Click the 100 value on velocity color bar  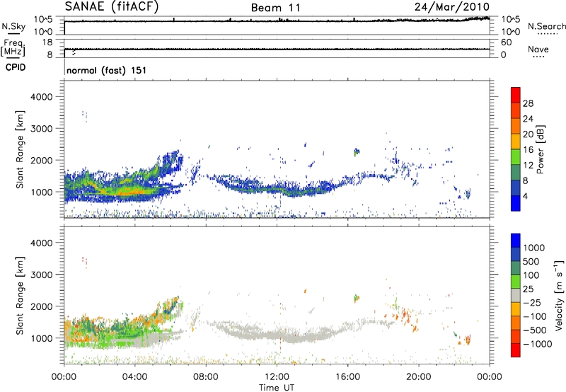click(x=531, y=275)
